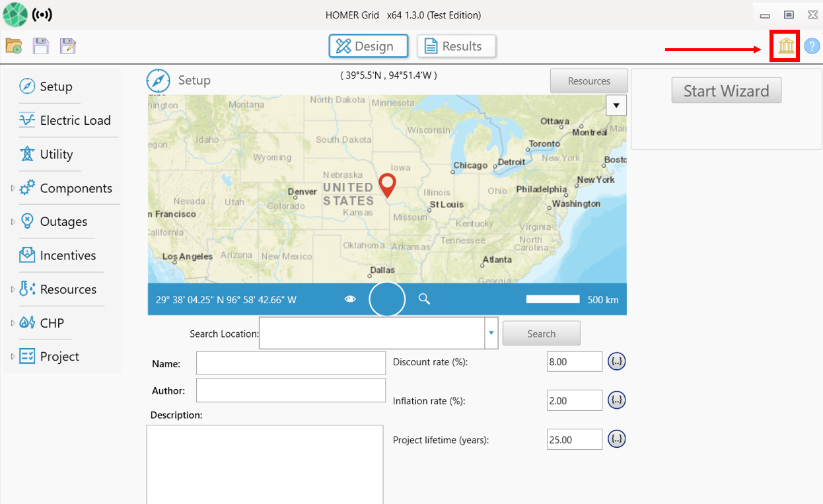Open the library building icon
Screen dimensions: 823x504
785,46
